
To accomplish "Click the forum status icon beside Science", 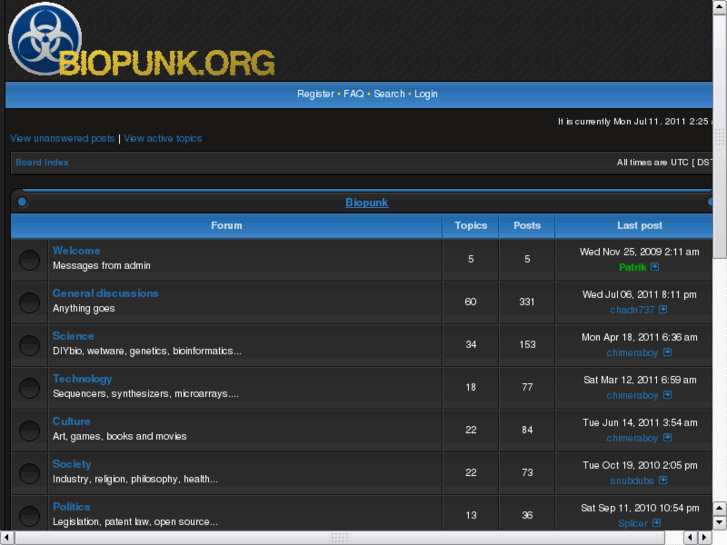I will [29, 346].
